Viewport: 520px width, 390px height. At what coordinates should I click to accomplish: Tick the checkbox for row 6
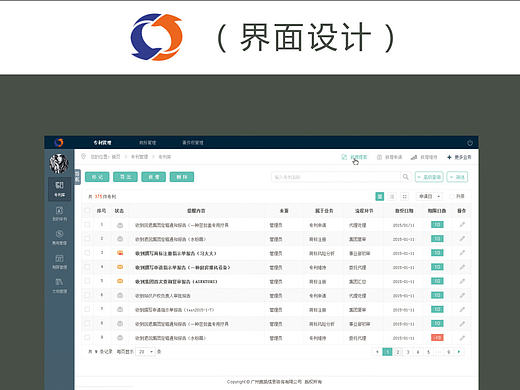[x=87, y=295]
